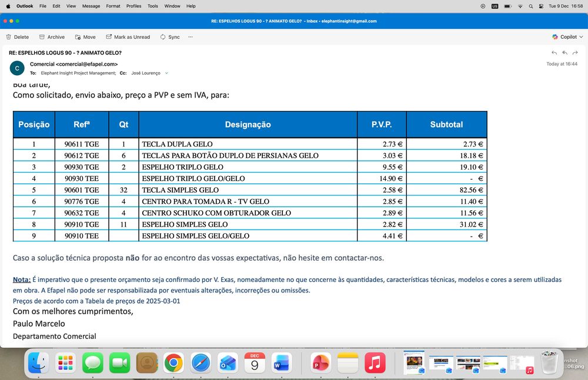Open PowerPoint from the Dock

pos(320,363)
